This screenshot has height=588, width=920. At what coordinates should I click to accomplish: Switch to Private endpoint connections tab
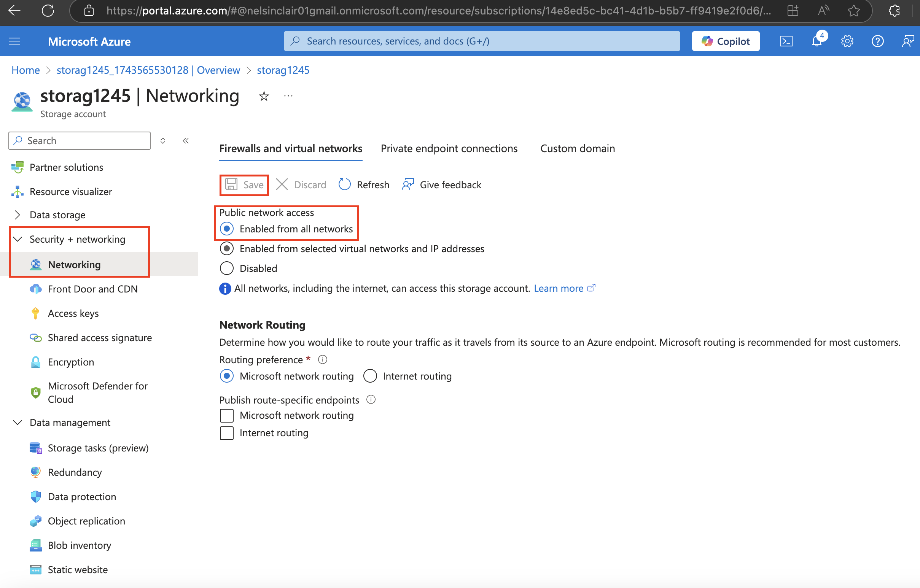(449, 149)
